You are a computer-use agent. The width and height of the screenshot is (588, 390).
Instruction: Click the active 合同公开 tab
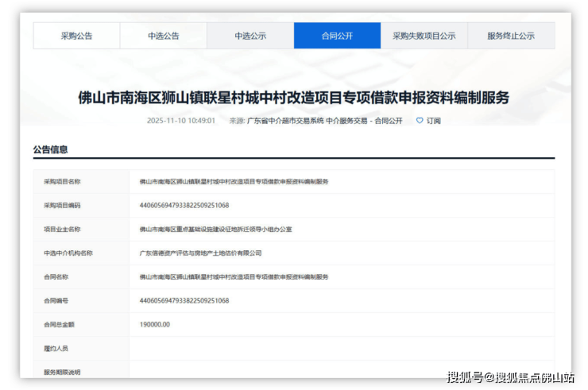(337, 36)
